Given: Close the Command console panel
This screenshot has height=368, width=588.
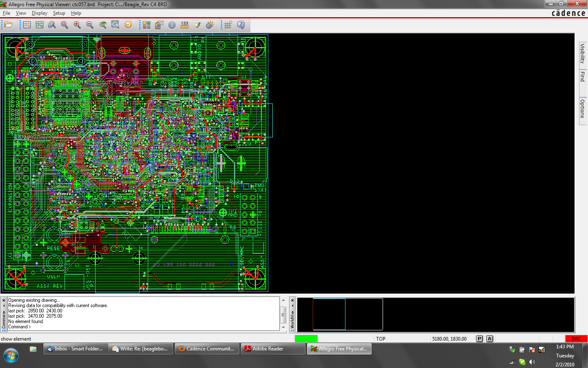Looking at the screenshot, I should [x=4, y=300].
